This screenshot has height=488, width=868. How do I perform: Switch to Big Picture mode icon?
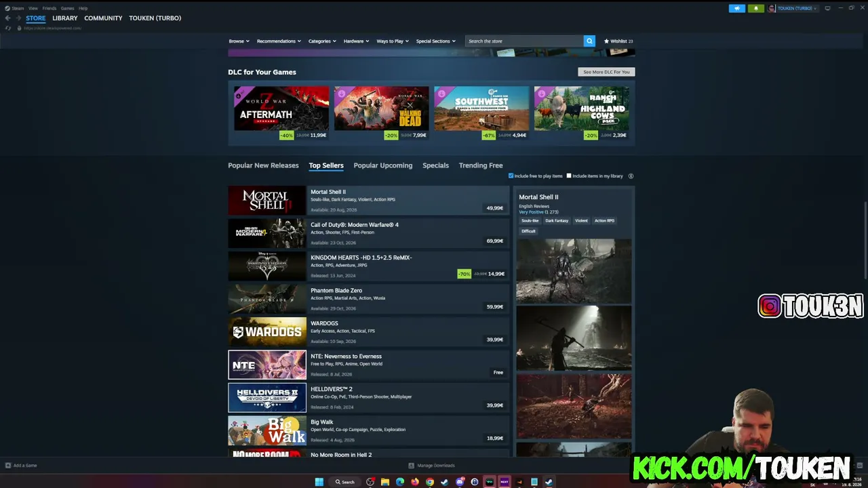[827, 8]
